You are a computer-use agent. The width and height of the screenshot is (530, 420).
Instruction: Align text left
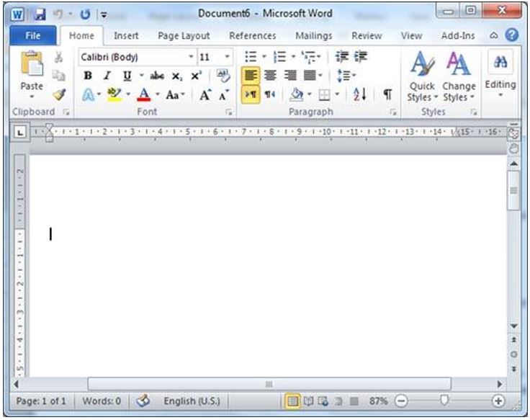251,76
